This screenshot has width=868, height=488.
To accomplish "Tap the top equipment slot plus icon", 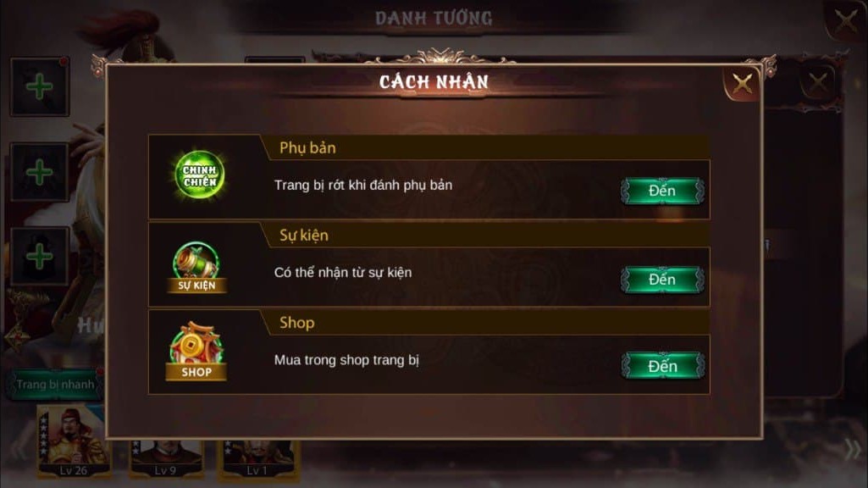I will pos(39,87).
